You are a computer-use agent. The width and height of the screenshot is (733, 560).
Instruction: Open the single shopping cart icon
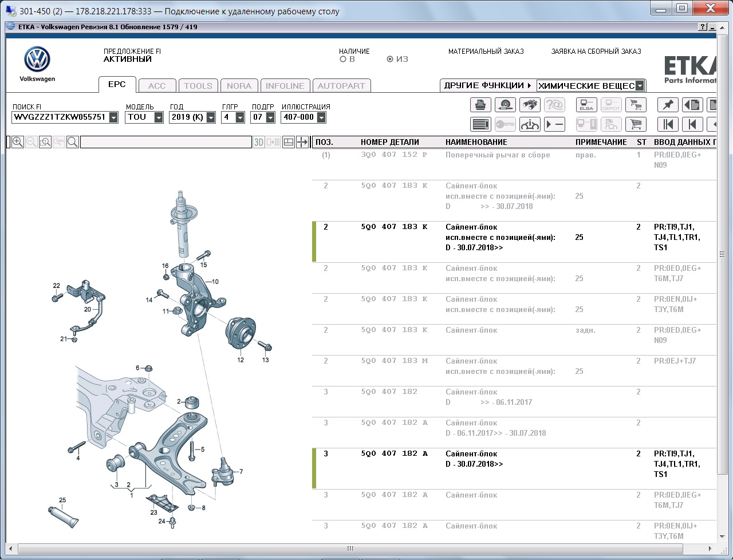(636, 124)
